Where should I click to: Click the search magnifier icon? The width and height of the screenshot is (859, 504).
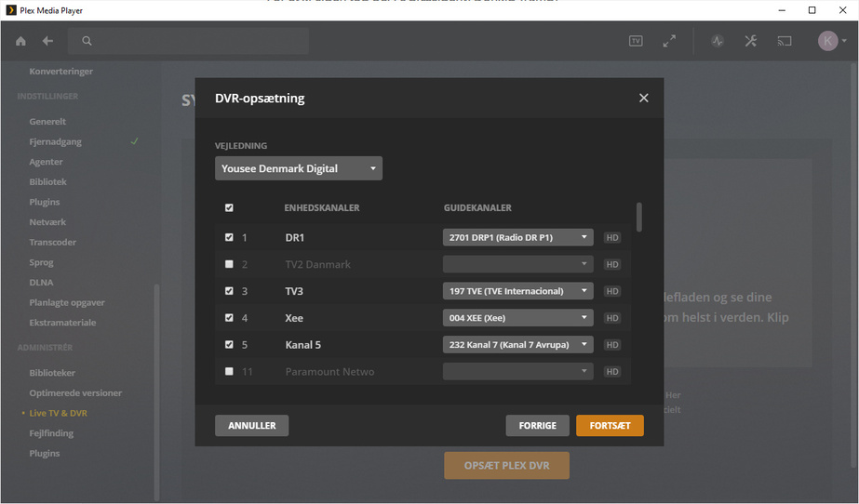click(87, 41)
